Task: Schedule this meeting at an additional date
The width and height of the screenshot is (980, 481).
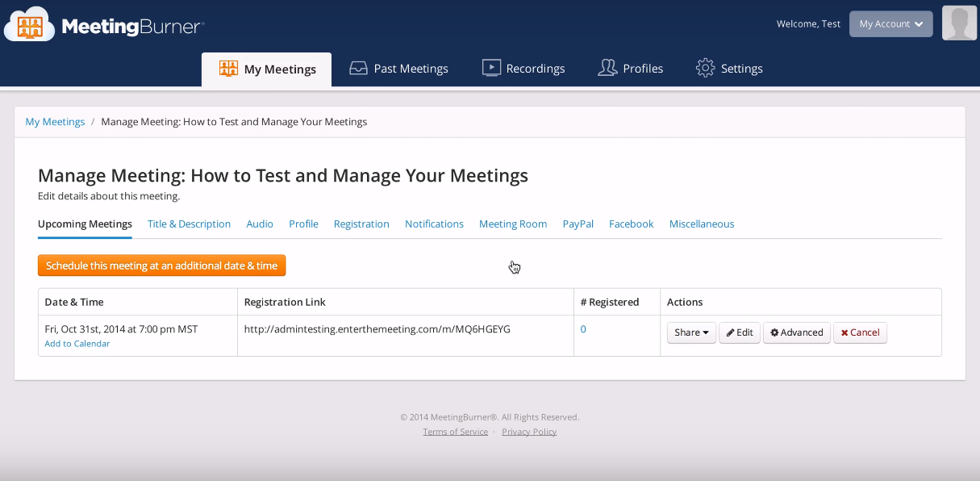Action: click(161, 266)
